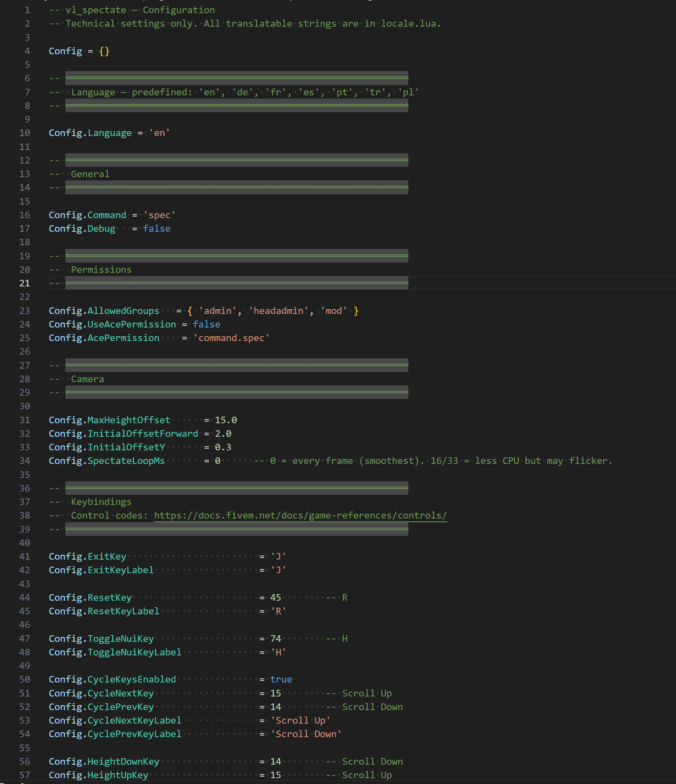Click the 0.3 InitialOffsetY value
The image size is (676, 784).
pyautogui.click(x=223, y=447)
